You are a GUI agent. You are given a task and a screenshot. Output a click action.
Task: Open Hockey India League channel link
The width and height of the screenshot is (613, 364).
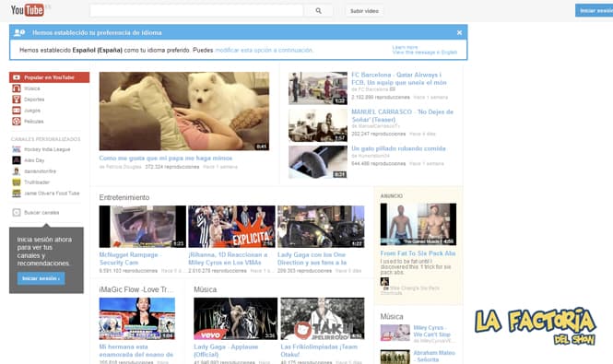(x=47, y=149)
